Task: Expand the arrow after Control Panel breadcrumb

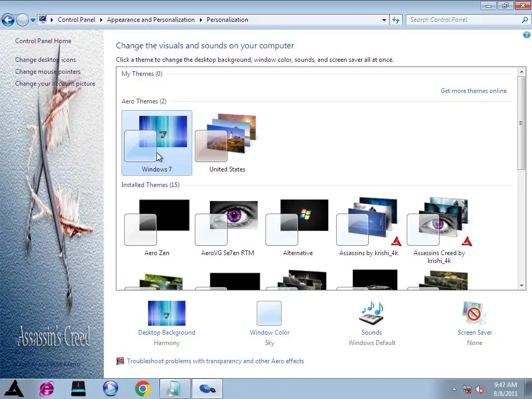Action: click(101, 20)
